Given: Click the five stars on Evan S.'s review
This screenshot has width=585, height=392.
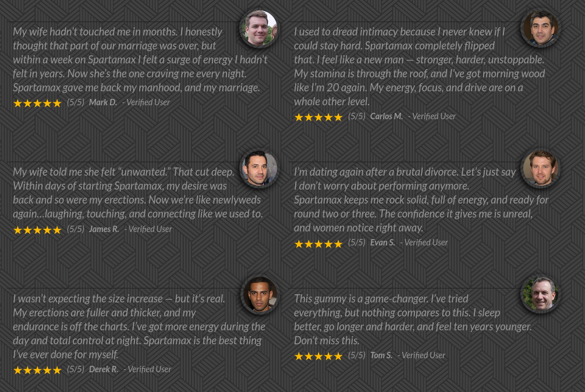Looking at the screenshot, I should pyautogui.click(x=318, y=244).
